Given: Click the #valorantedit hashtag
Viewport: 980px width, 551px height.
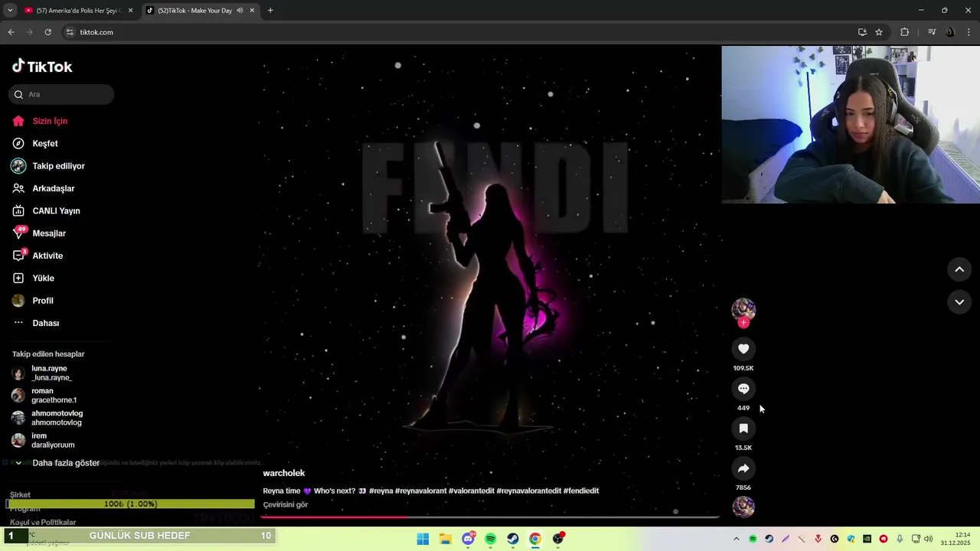Looking at the screenshot, I should (471, 491).
